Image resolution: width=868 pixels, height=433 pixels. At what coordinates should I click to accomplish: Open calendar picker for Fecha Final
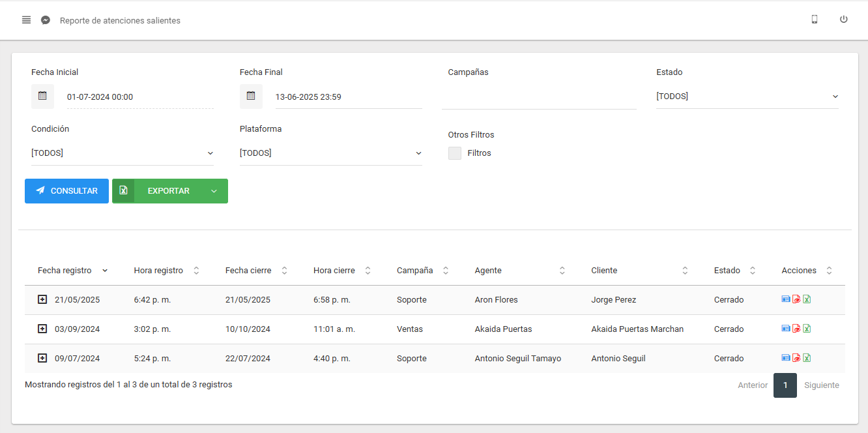(251, 97)
